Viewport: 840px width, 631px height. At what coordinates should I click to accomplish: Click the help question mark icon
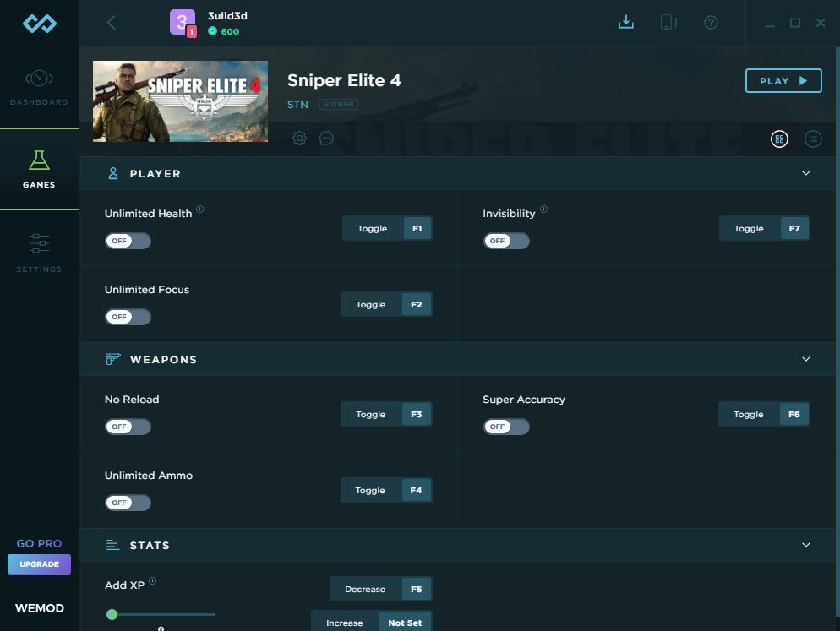tap(711, 23)
